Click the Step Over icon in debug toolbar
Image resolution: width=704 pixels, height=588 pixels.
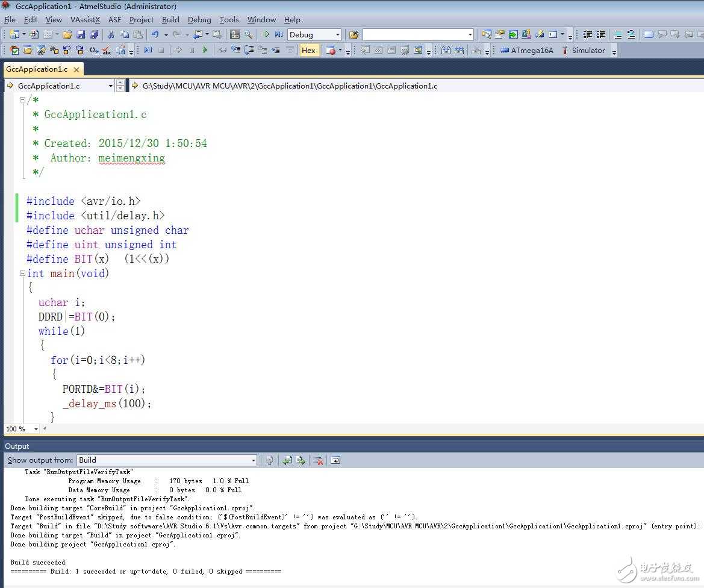coord(248,50)
